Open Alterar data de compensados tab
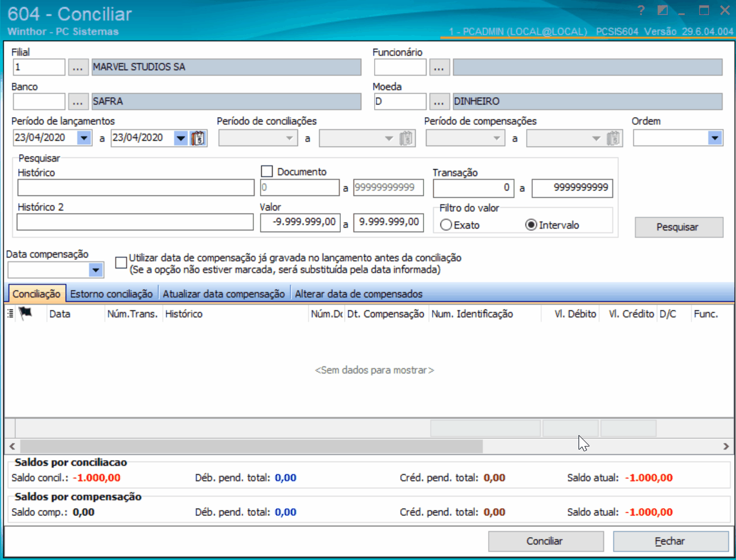Viewport: 736px width, 560px height. click(x=359, y=294)
